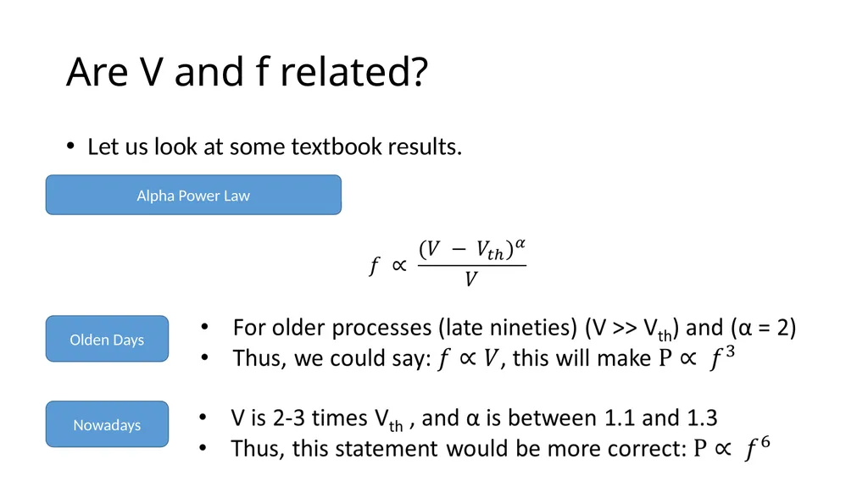Click the bullet dot before V is 2-3 times
Image resolution: width=868 pixels, height=487 pixels.
point(203,418)
